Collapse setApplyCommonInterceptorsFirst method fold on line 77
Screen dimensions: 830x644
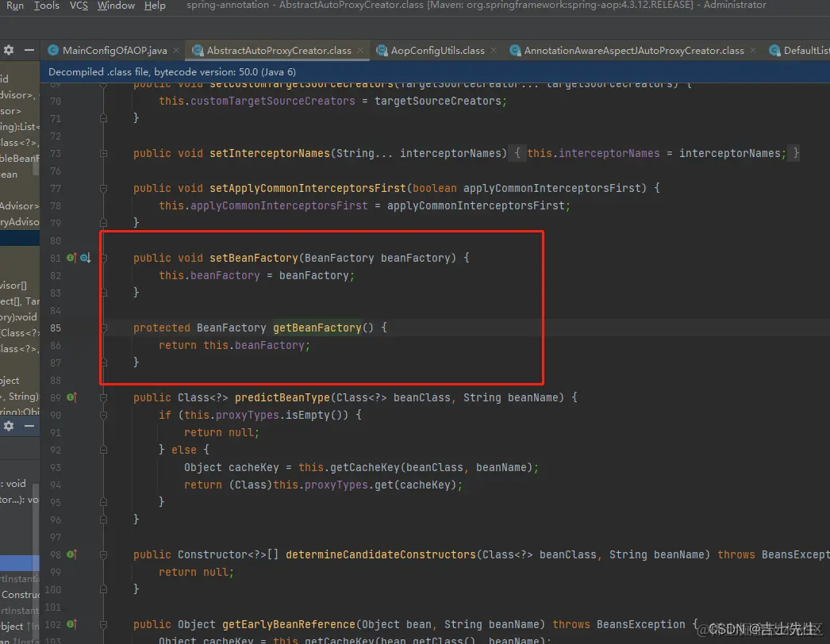(104, 189)
